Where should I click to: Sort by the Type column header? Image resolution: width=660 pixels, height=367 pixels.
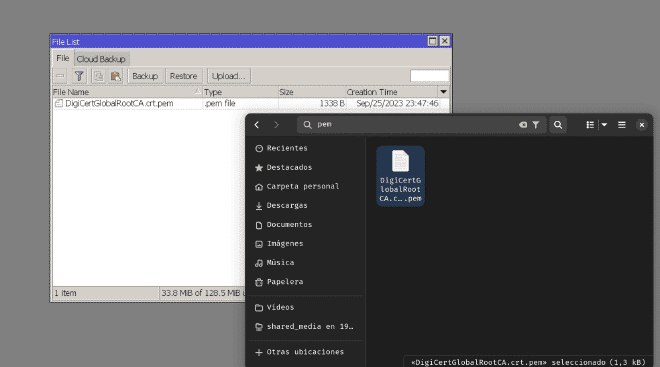pos(240,92)
